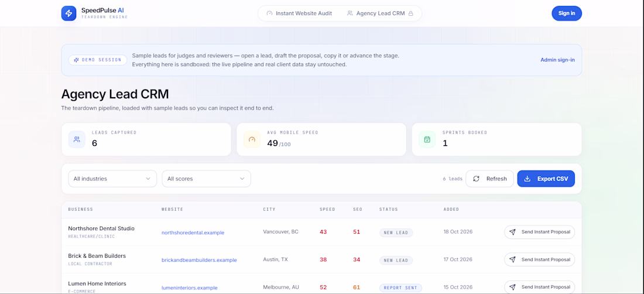This screenshot has height=294, width=644.
Task: Click the 6 leads count label
Action: coord(453,179)
